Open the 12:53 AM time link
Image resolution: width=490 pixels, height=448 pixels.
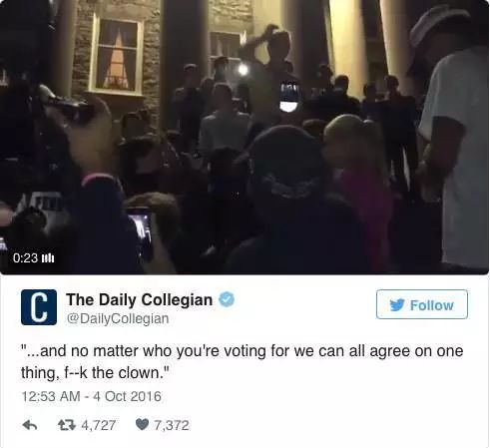pyautogui.click(x=51, y=396)
